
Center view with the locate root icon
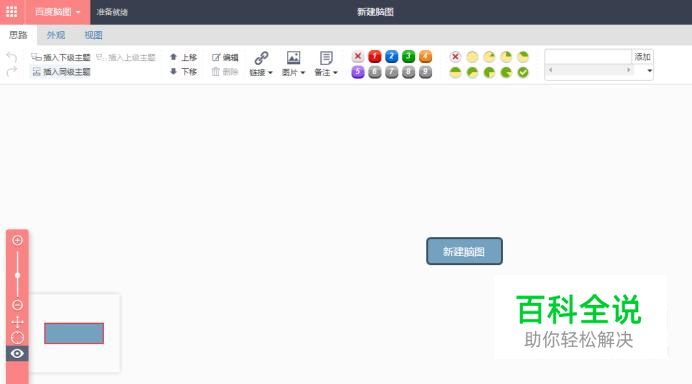pos(17,338)
